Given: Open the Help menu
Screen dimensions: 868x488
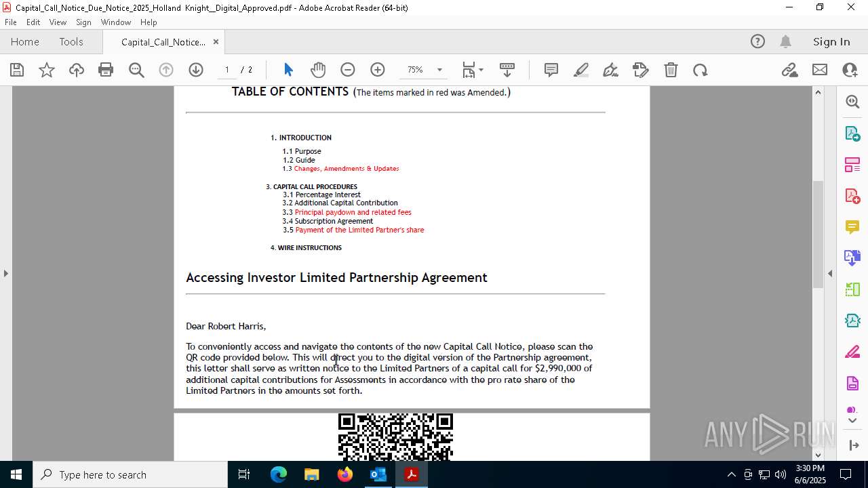Looking at the screenshot, I should pos(149,22).
